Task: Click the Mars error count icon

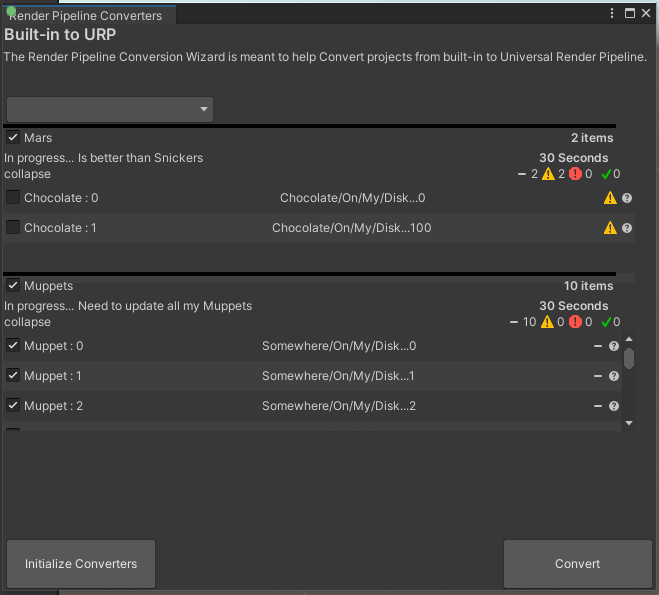Action: 575,174
